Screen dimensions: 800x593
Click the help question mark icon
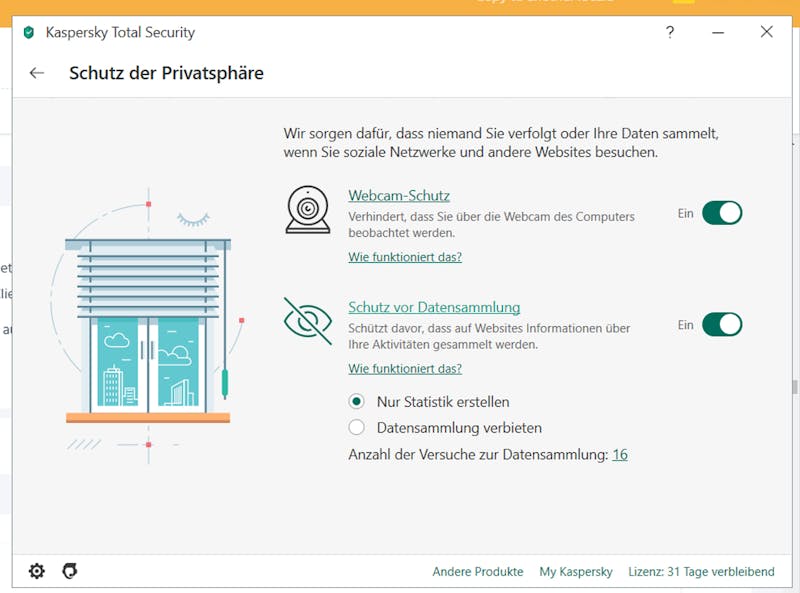pyautogui.click(x=670, y=32)
